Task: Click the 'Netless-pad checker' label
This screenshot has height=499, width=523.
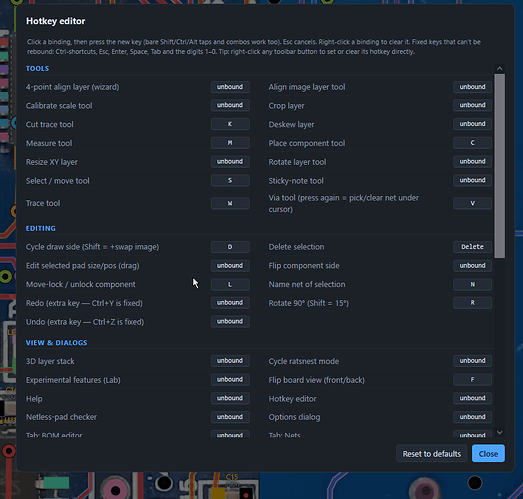Action: coord(61,417)
